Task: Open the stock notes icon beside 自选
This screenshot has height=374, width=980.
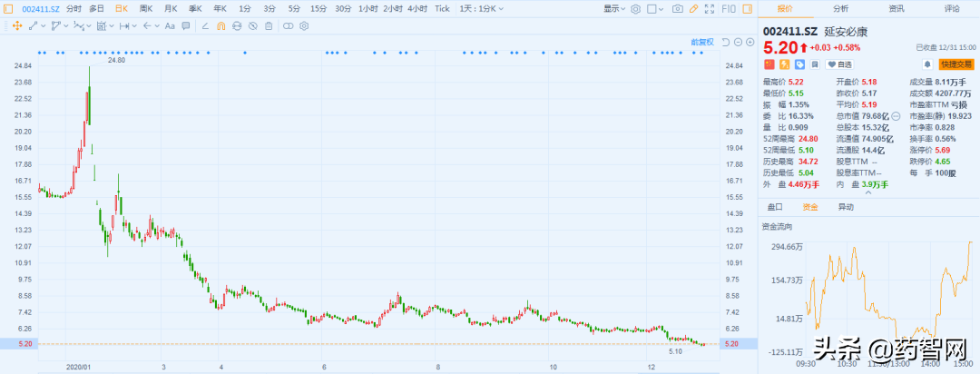Action: (x=815, y=64)
